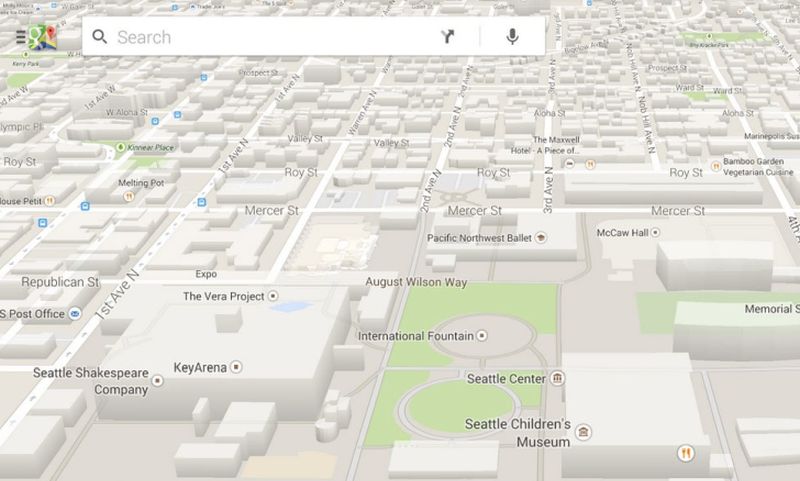800x481 pixels.
Task: Tap the KeyArena place marker
Action: pyautogui.click(x=236, y=367)
